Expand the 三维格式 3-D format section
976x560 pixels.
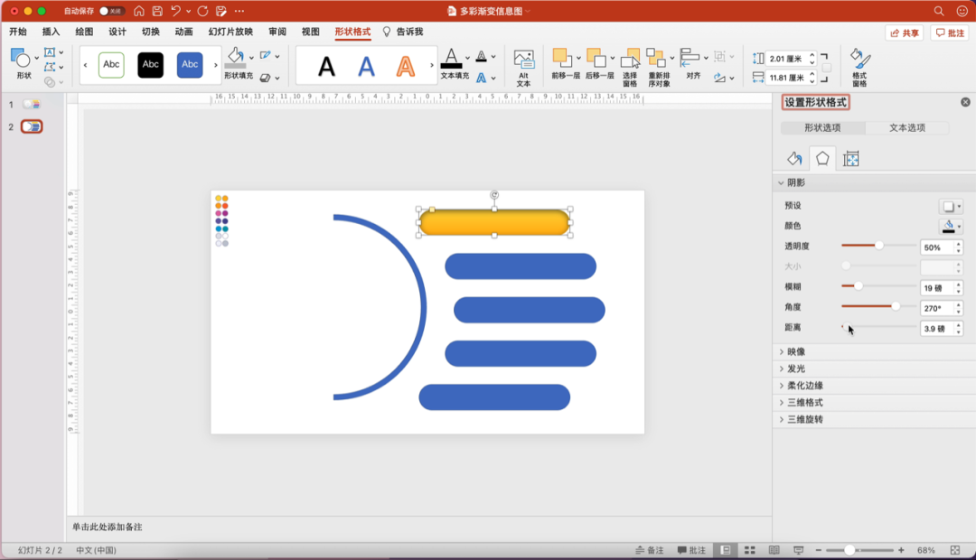coord(804,403)
